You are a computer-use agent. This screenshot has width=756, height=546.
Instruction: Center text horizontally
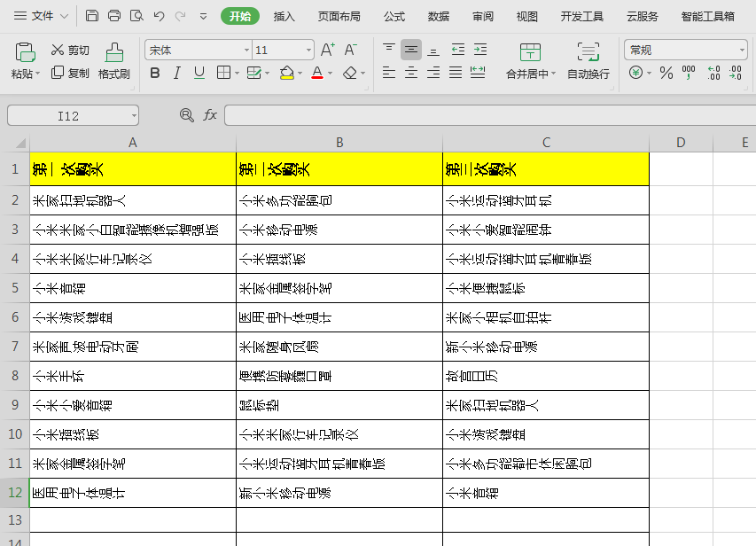tap(410, 73)
